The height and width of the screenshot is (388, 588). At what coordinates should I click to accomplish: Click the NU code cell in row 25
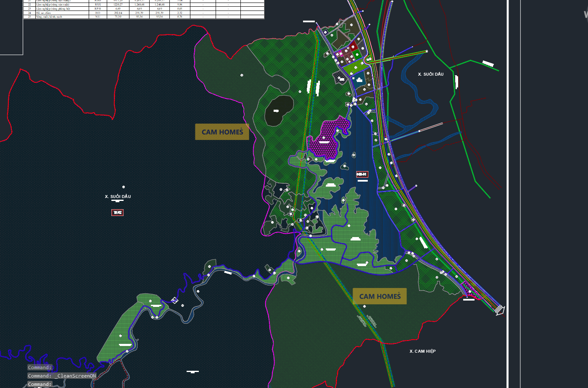pyautogui.click(x=98, y=17)
